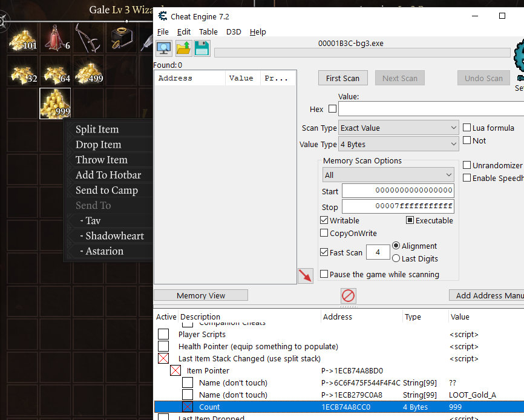Click the red clear-list circle icon

pyautogui.click(x=348, y=296)
